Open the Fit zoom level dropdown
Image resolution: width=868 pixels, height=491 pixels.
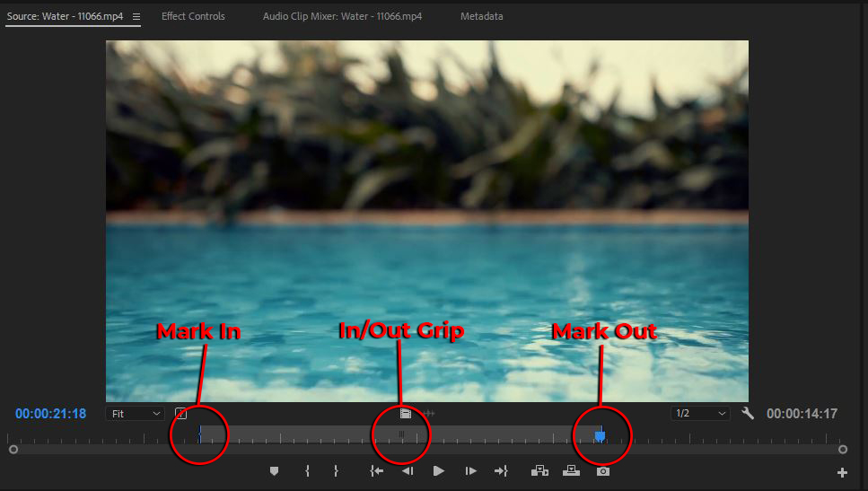click(x=135, y=414)
